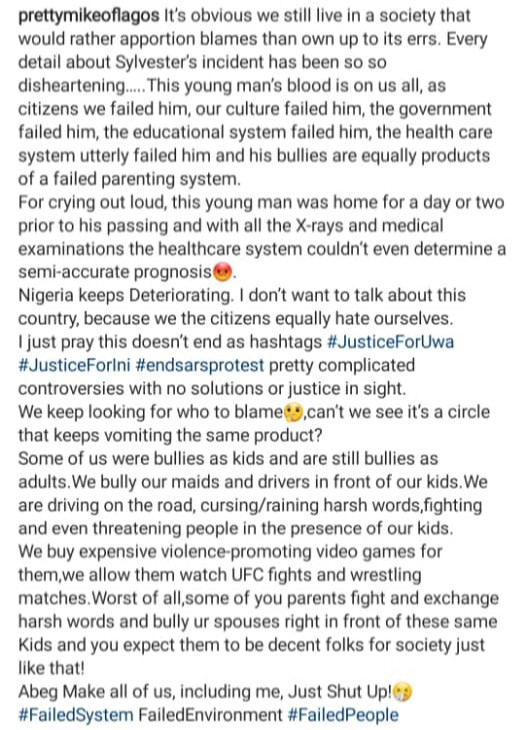This screenshot has width=524, height=730.
Task: Click the words like that! ending paragraph
Action: pyautogui.click(x=51, y=669)
